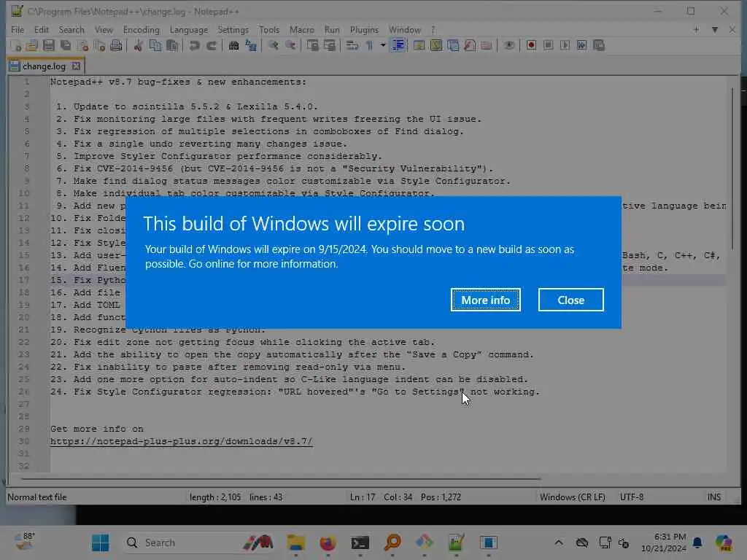Click the Paste toolbar icon
The height and width of the screenshot is (560, 747).
[172, 46]
